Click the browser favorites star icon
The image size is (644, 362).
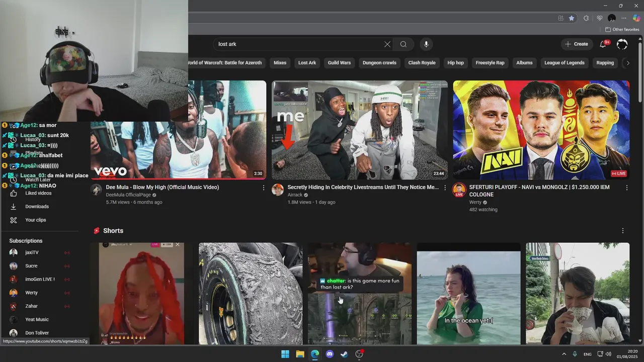coord(572,18)
